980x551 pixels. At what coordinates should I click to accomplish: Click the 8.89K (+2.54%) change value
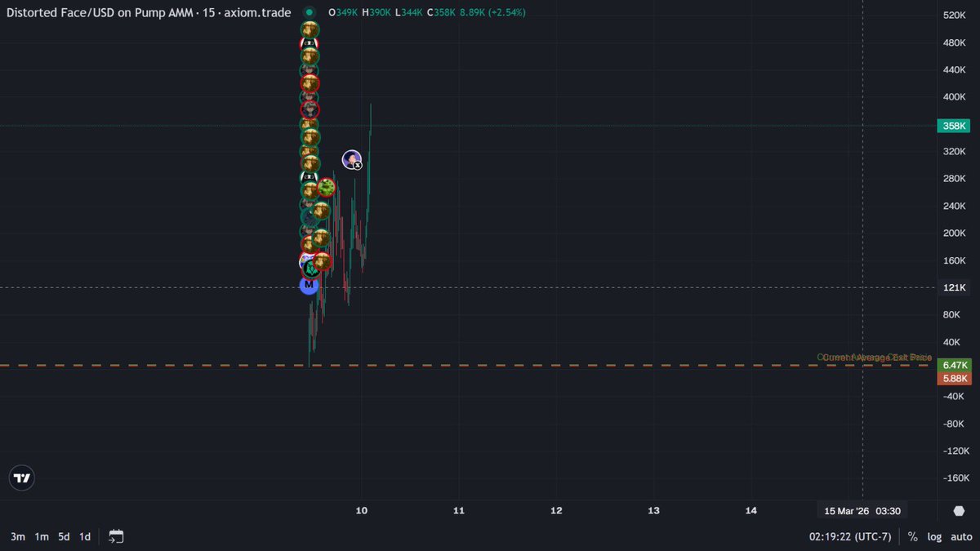tap(492, 12)
